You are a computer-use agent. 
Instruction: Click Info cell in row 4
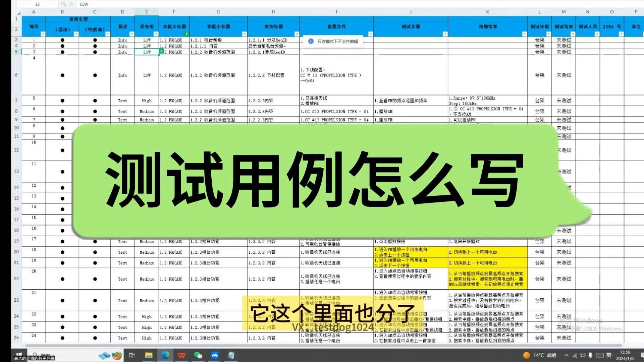click(x=122, y=46)
